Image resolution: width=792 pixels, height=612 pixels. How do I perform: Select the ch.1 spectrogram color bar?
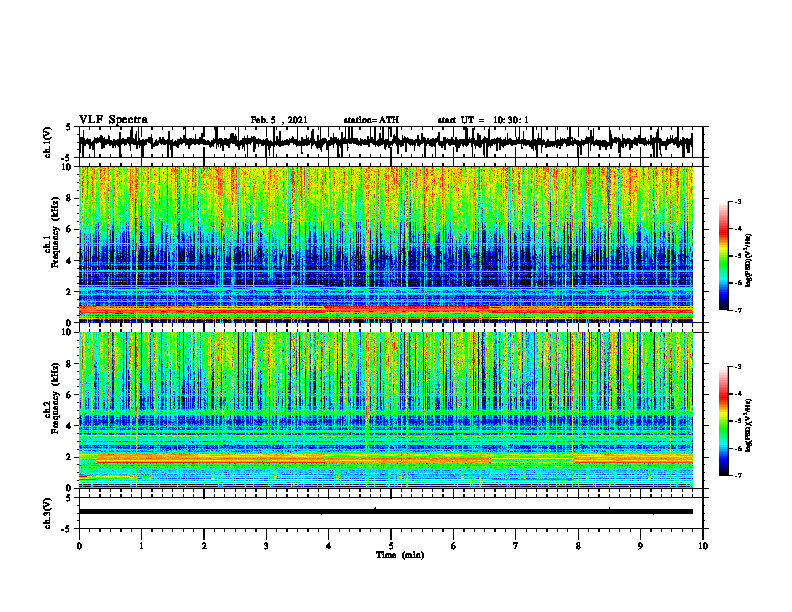coord(723,256)
